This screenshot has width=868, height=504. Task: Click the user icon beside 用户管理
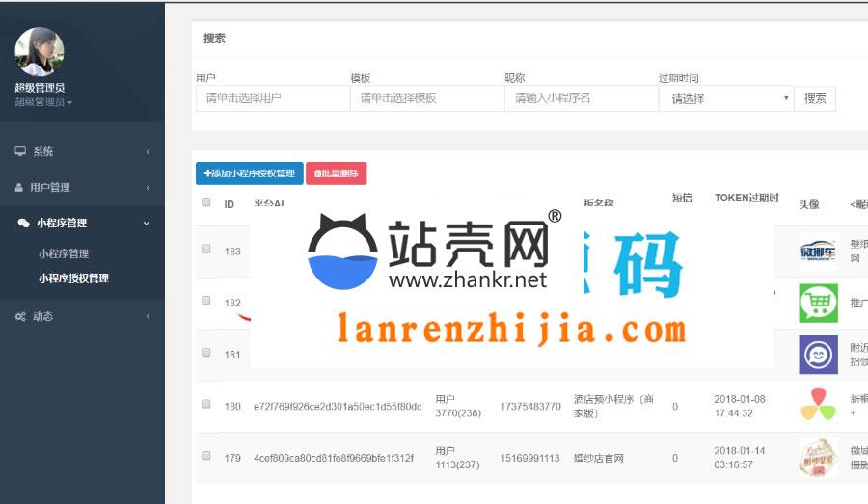coord(20,188)
